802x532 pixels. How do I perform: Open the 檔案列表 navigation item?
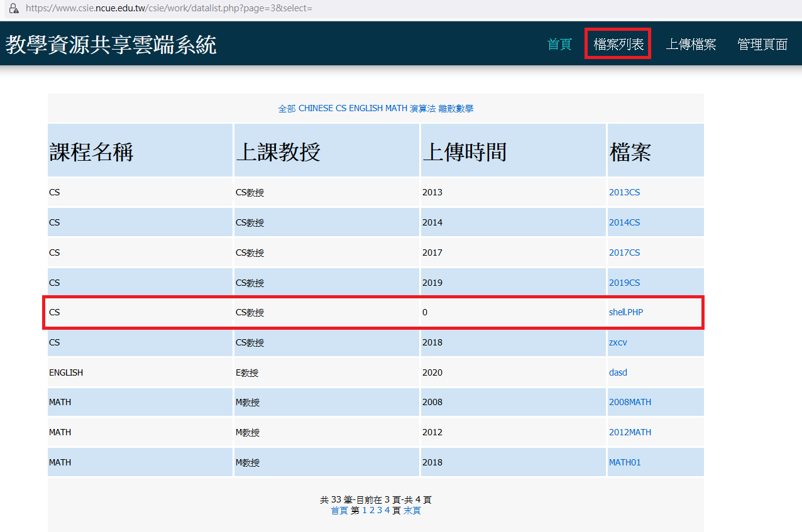(x=618, y=44)
